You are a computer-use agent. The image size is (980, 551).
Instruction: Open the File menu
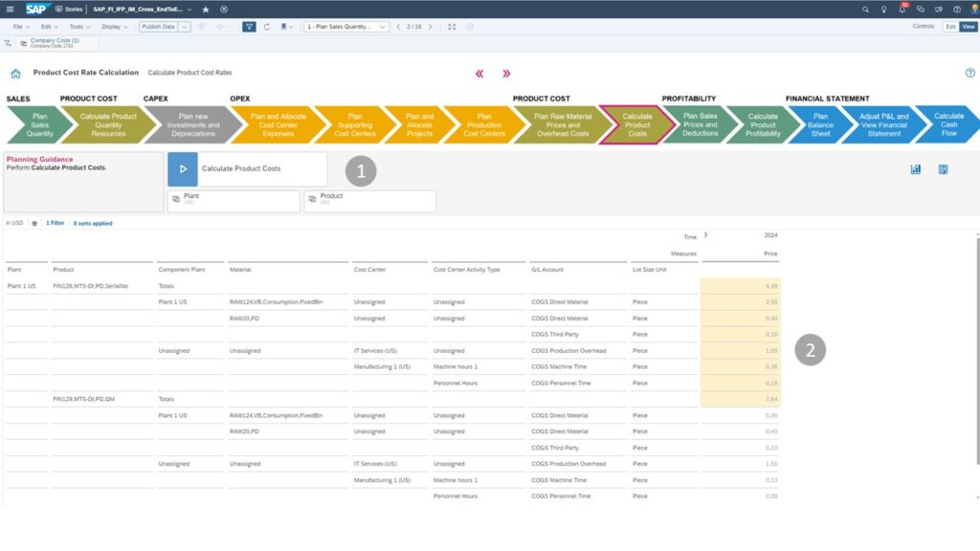(x=19, y=27)
